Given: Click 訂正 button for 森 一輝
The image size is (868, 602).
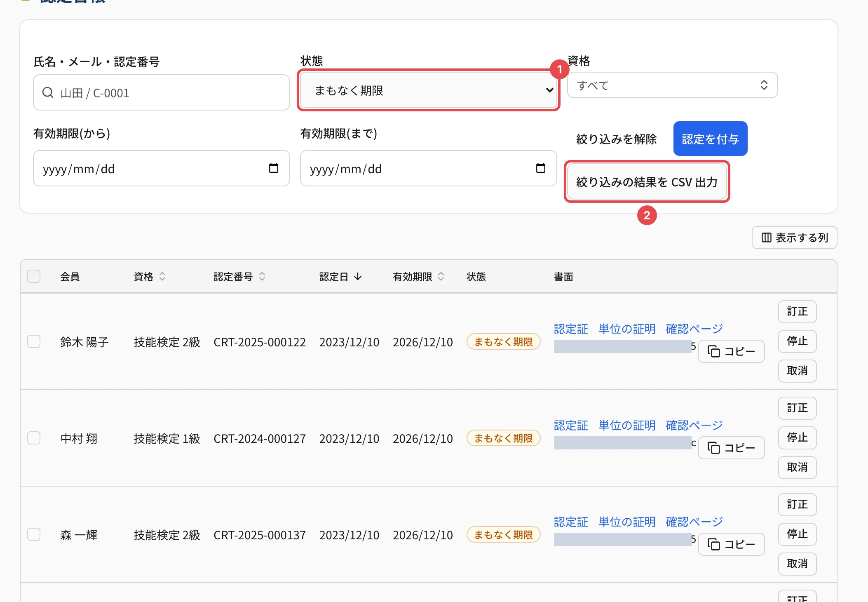Looking at the screenshot, I should tap(798, 504).
